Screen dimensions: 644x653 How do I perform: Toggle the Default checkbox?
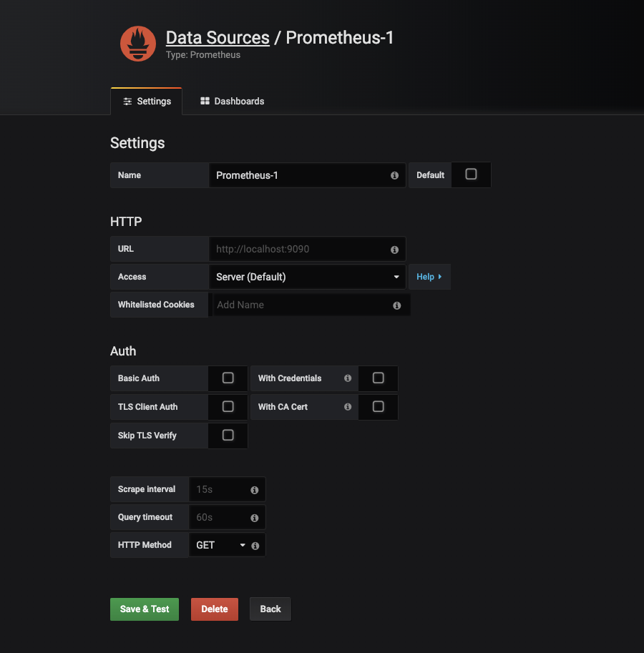tap(471, 174)
